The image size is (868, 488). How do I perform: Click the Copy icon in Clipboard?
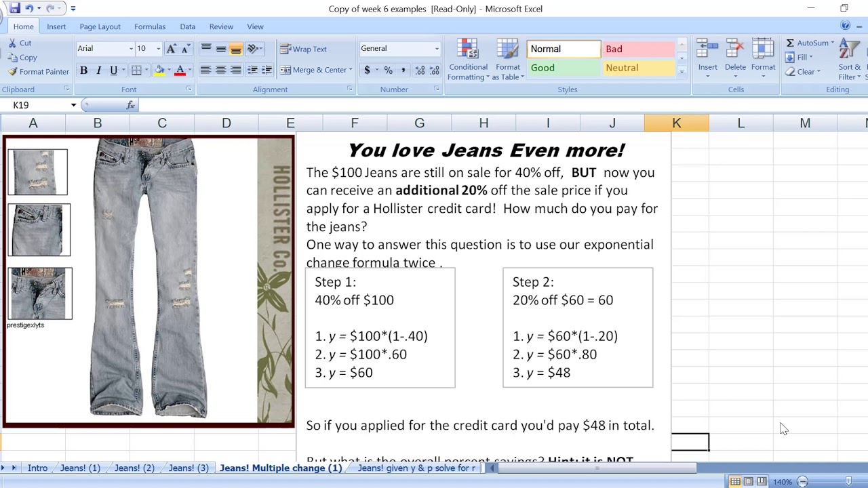(12, 58)
